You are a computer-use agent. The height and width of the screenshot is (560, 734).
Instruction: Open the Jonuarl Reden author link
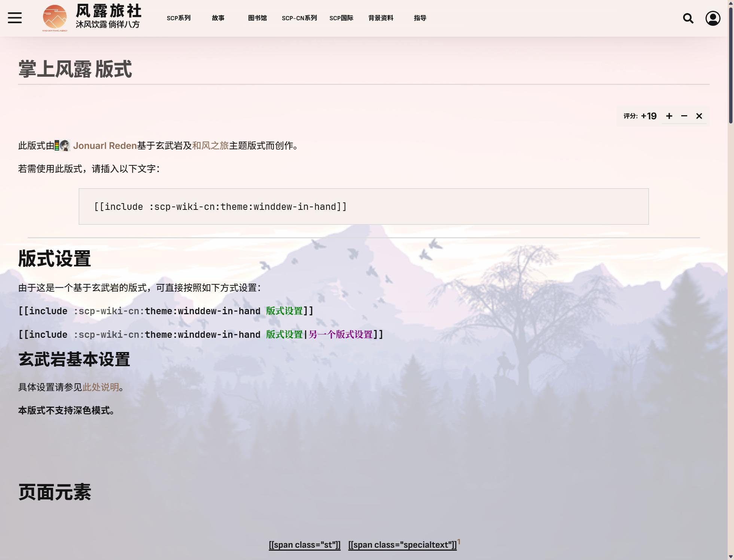click(105, 146)
